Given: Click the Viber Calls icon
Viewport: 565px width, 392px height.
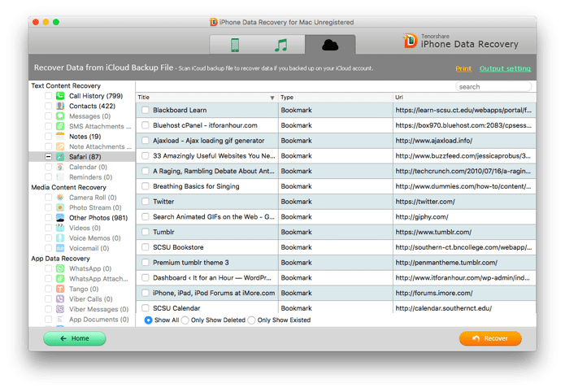Looking at the screenshot, I should (x=60, y=299).
